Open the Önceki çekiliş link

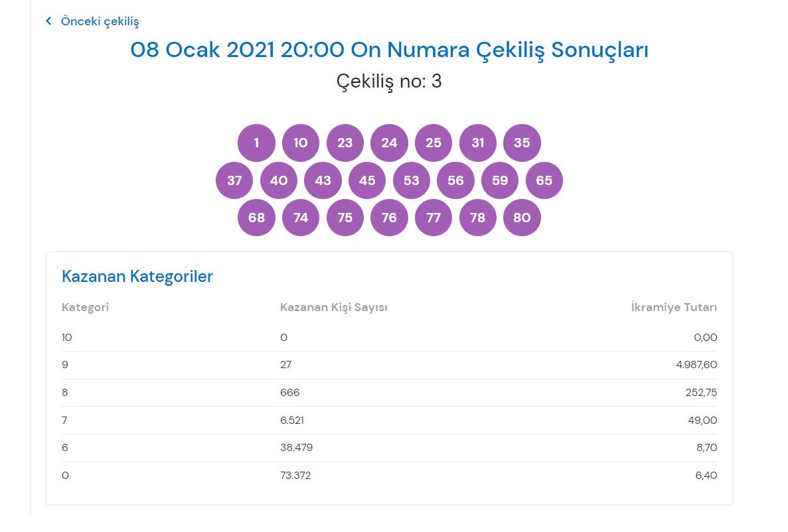pyautogui.click(x=100, y=21)
